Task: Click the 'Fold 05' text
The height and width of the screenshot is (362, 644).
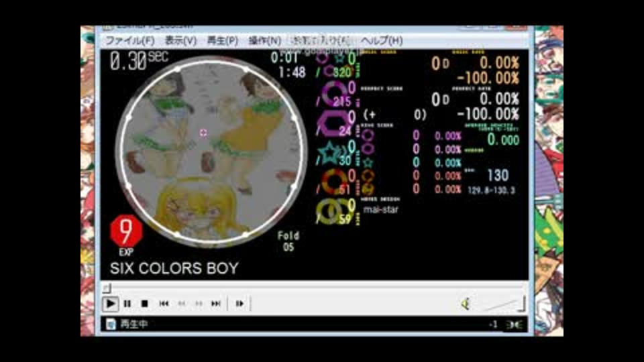Action: tap(288, 241)
